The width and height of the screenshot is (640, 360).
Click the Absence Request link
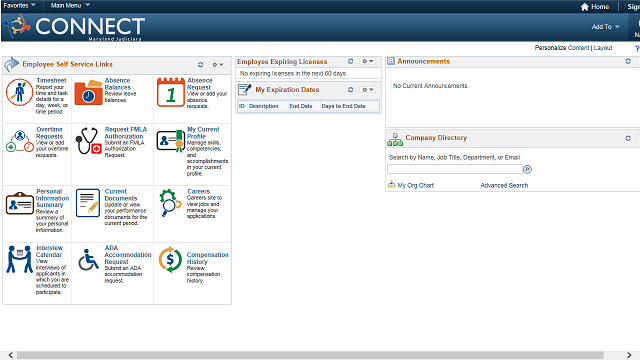tap(200, 84)
